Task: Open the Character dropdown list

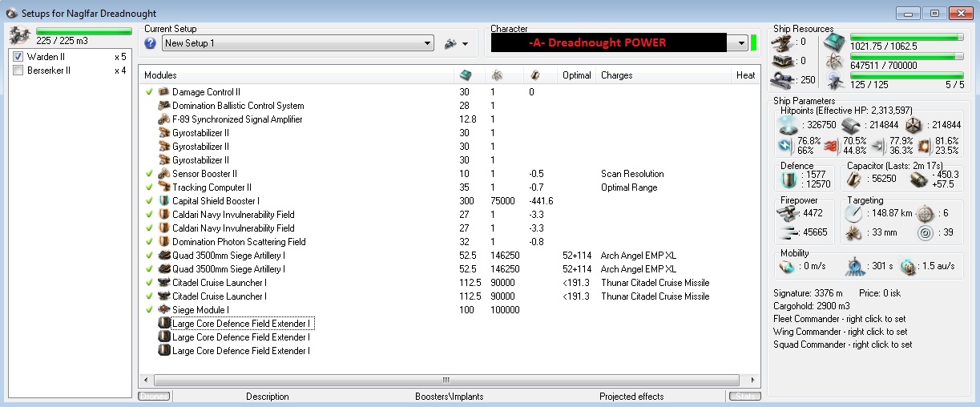Action: pyautogui.click(x=740, y=43)
